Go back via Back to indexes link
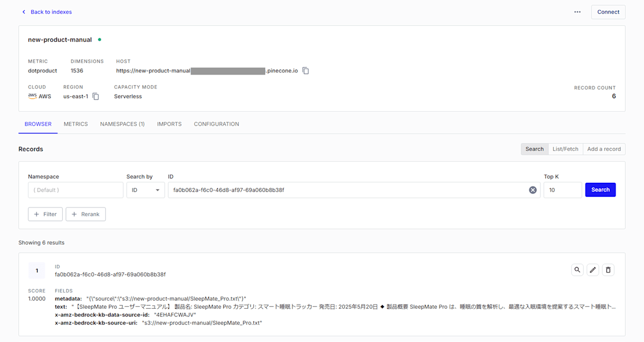 coord(46,12)
